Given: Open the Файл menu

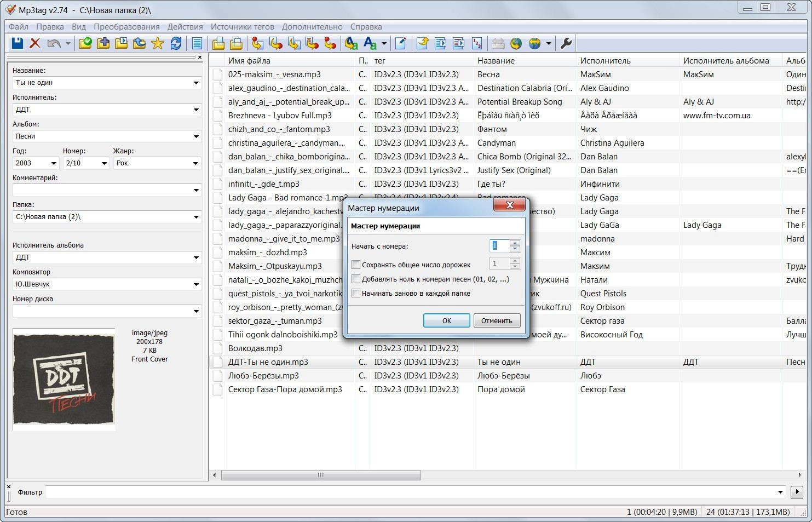Looking at the screenshot, I should click(x=19, y=26).
